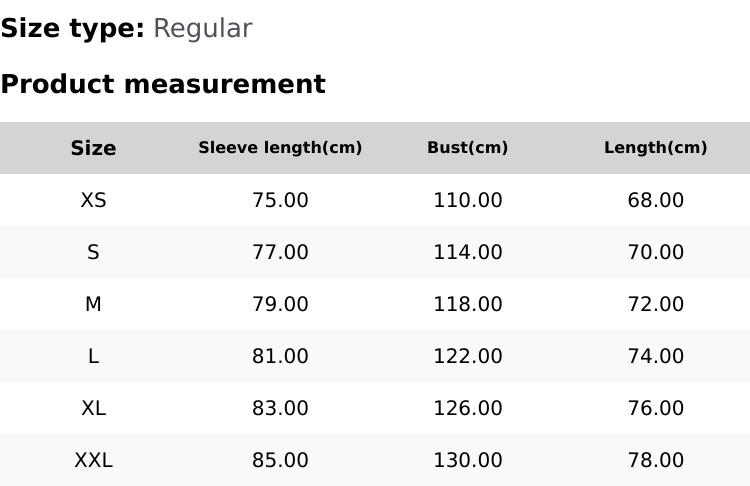Click the Size type label
The height and width of the screenshot is (486, 750).
coord(72,28)
